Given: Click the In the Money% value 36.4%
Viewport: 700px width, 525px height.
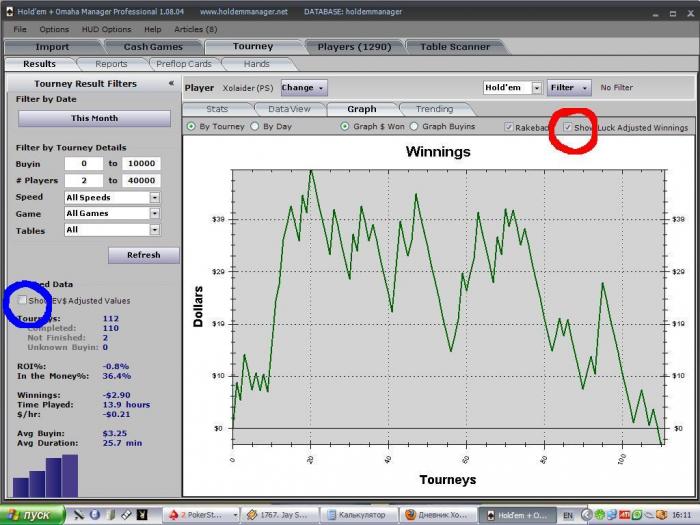Looking at the screenshot, I should tap(117, 376).
